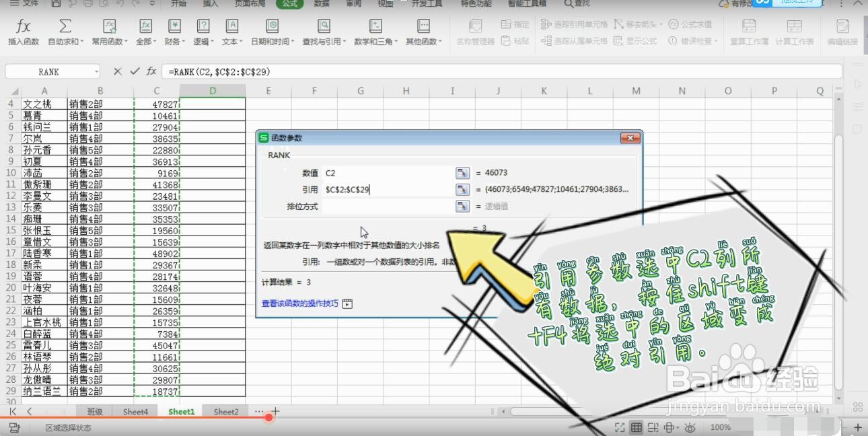868x436 pixels.
Task: Click the video progress marker dot
Action: (x=268, y=417)
